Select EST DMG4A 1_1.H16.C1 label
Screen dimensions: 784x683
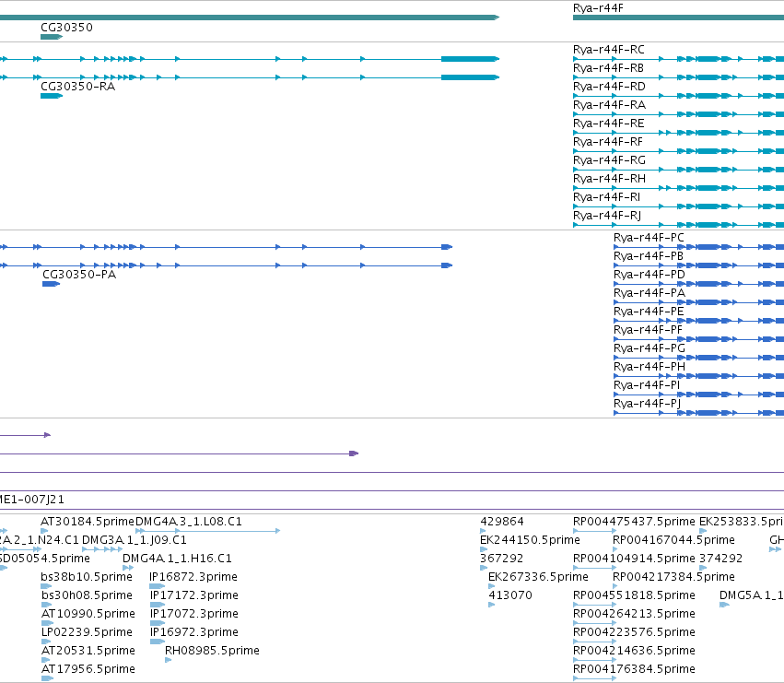tap(177, 559)
